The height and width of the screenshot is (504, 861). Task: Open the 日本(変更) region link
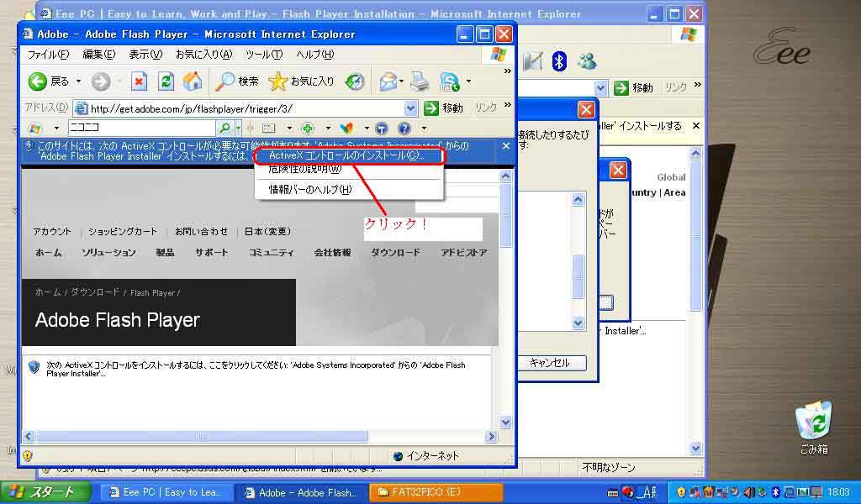[x=267, y=232]
